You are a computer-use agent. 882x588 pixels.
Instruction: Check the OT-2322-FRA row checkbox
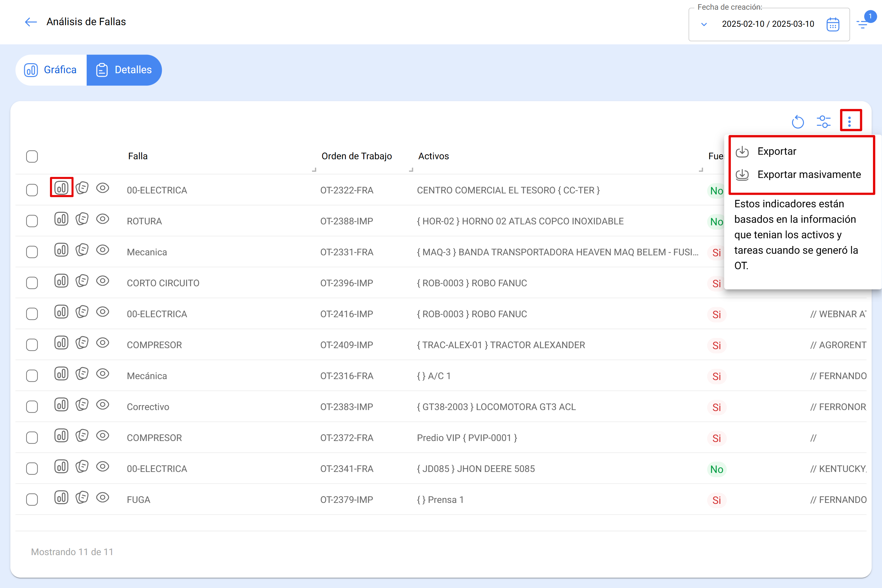(32, 190)
